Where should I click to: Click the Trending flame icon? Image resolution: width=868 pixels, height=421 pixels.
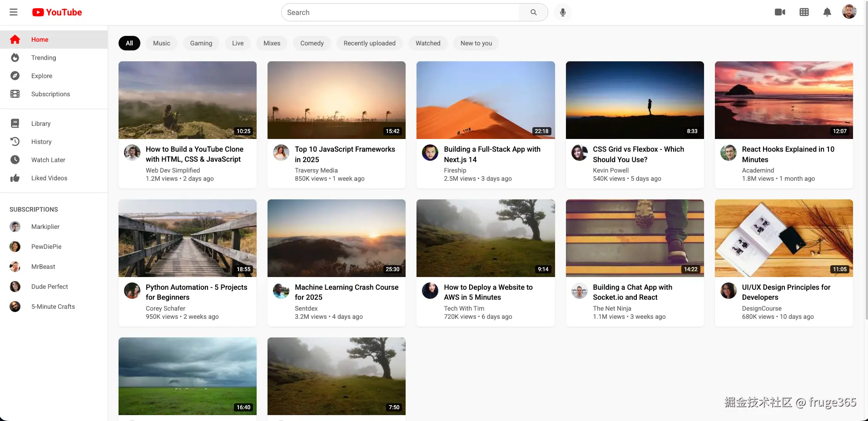[x=15, y=58]
